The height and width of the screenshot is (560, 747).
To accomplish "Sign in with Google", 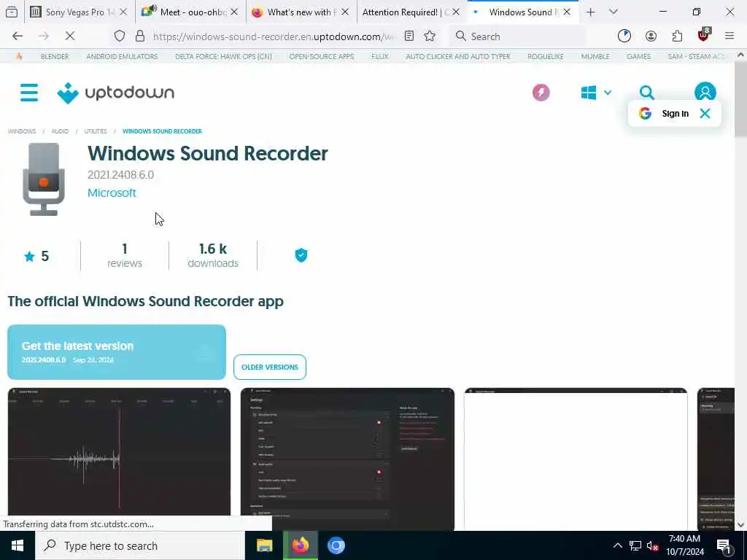I will [x=665, y=113].
